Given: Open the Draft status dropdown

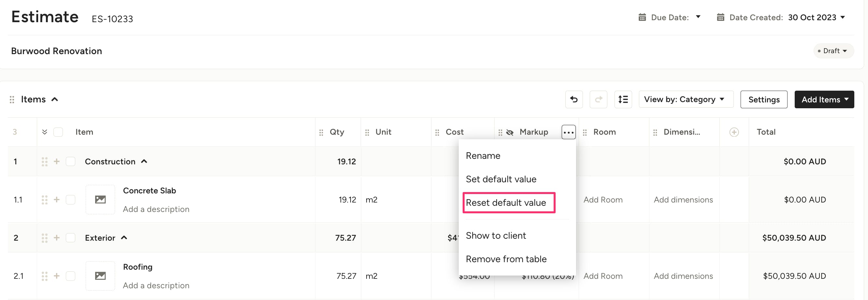Looking at the screenshot, I should [x=833, y=51].
